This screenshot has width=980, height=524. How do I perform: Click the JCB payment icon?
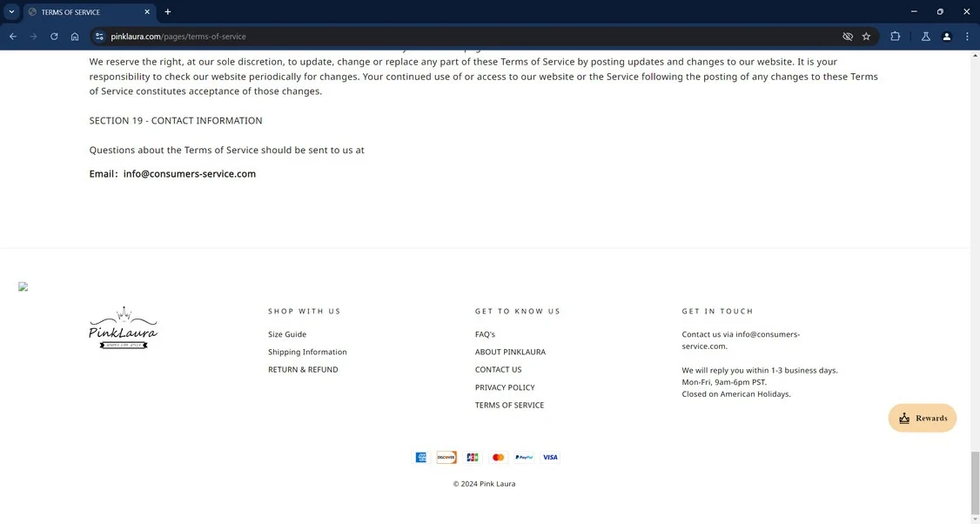pos(473,458)
